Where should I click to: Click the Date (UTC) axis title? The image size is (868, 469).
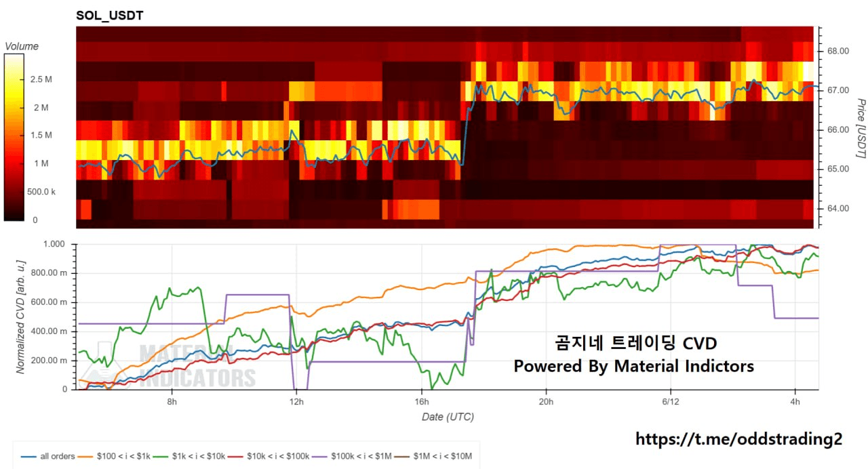pyautogui.click(x=448, y=417)
